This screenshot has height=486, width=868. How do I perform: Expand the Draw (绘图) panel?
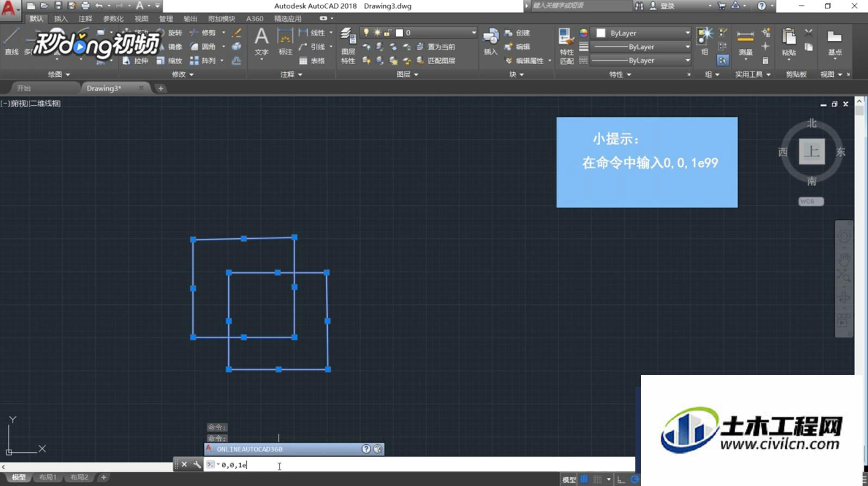pyautogui.click(x=59, y=74)
